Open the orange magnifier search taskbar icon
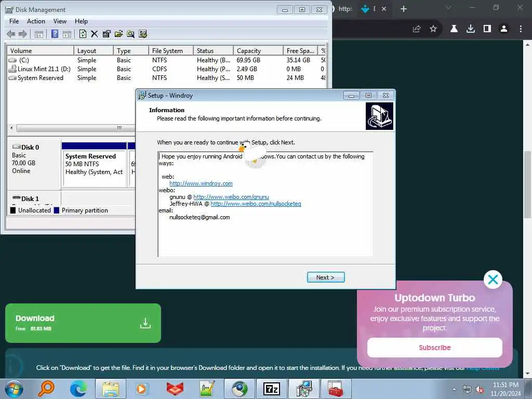This screenshot has width=532, height=399. tap(46, 389)
